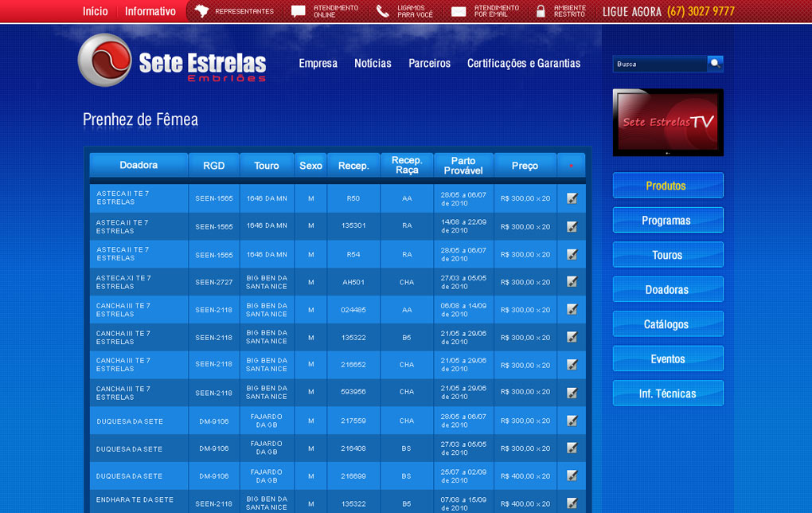Click the date cell 25/07 a 02/09 de 2010
The image size is (812, 513).
coord(463,476)
